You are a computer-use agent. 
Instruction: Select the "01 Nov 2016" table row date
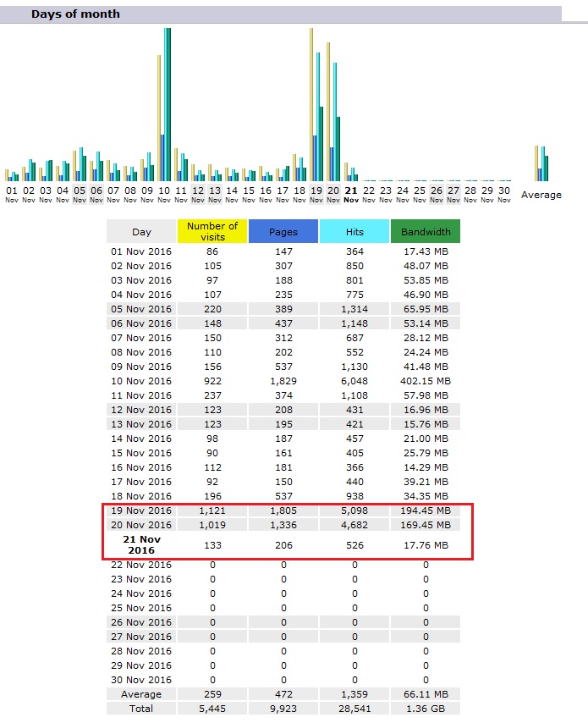[141, 251]
